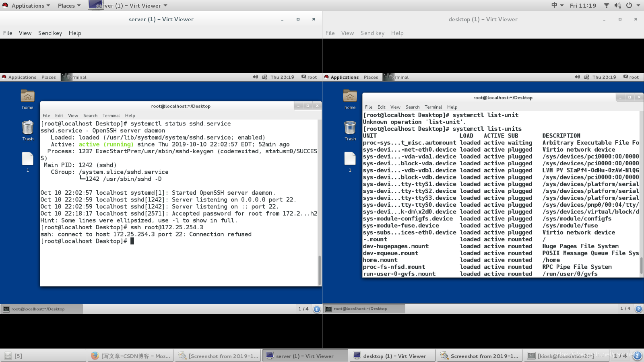Open Applications menu inside desktop VM

click(x=345, y=77)
